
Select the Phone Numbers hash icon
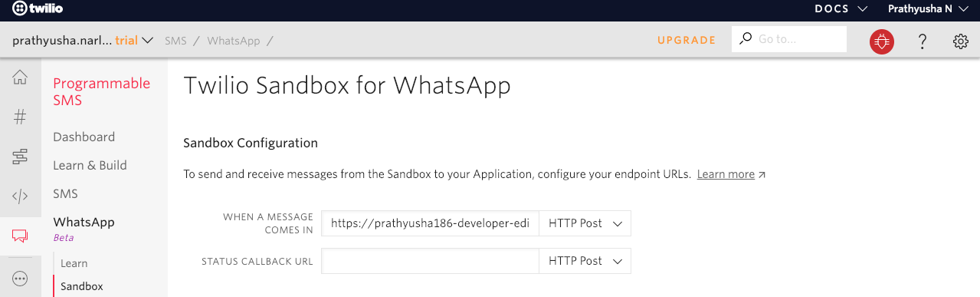coord(20,117)
